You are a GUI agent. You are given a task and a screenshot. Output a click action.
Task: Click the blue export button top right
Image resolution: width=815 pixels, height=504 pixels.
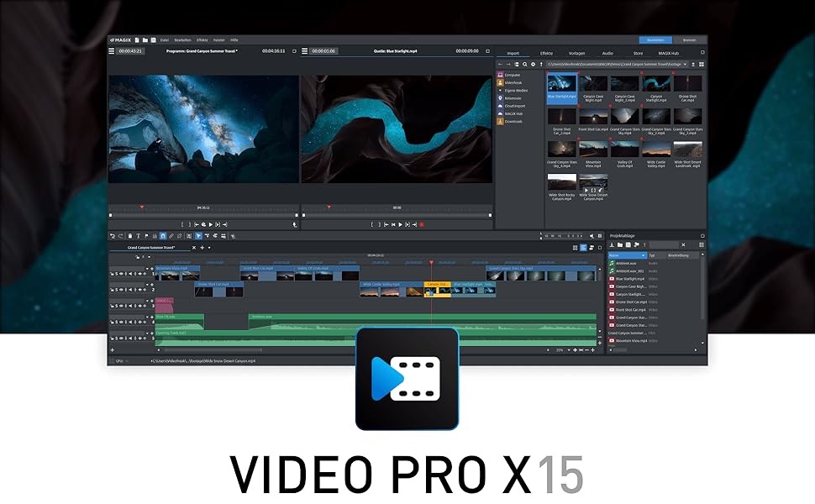(x=655, y=40)
